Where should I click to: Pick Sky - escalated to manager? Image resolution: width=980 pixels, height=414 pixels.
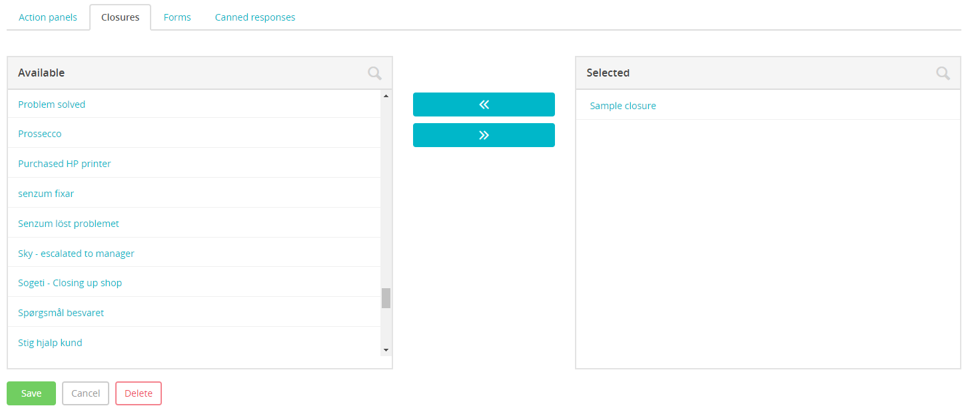pyautogui.click(x=77, y=254)
